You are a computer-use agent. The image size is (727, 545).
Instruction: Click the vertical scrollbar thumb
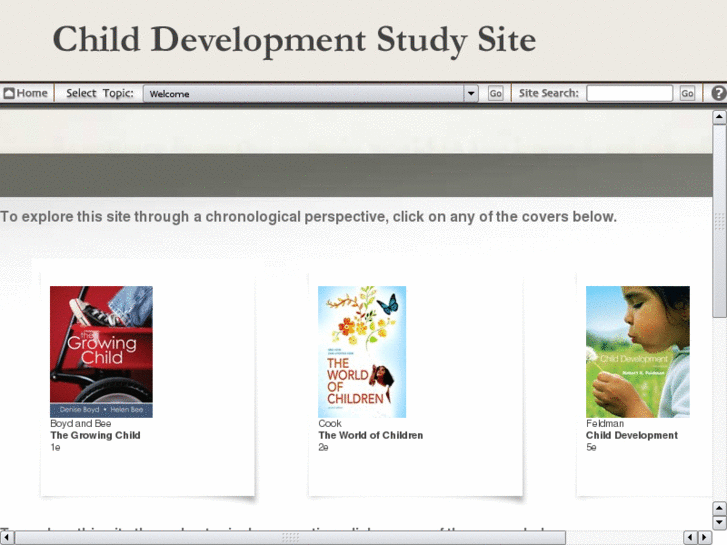coord(719,221)
